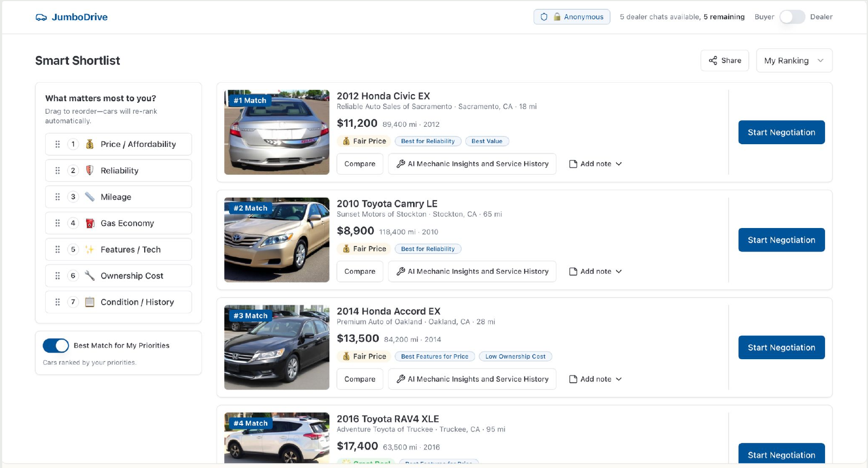The width and height of the screenshot is (868, 468).
Task: Open the black Honda Accord photo
Action: [277, 347]
